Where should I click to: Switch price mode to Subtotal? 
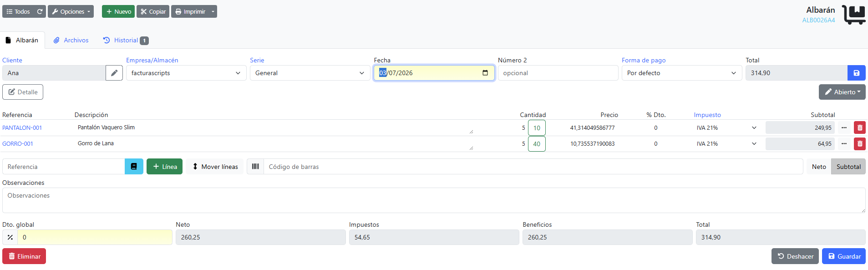click(x=848, y=167)
